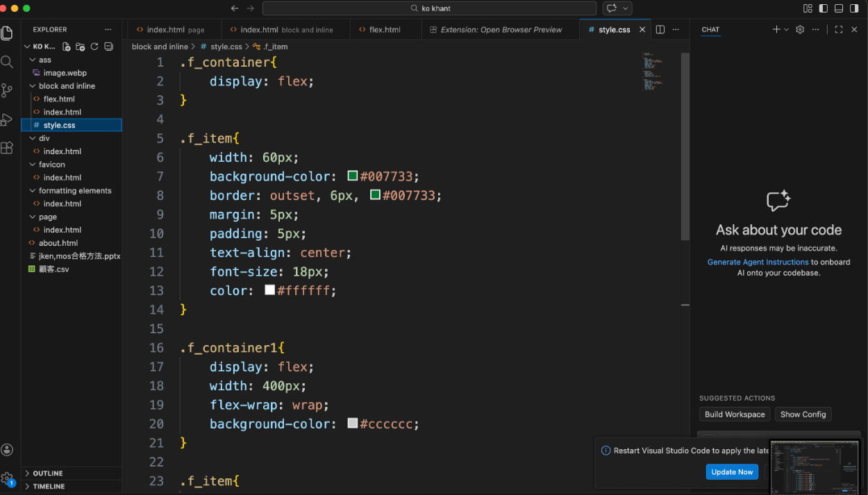
Task: Expand the OUTLINE section
Action: pyautogui.click(x=47, y=473)
